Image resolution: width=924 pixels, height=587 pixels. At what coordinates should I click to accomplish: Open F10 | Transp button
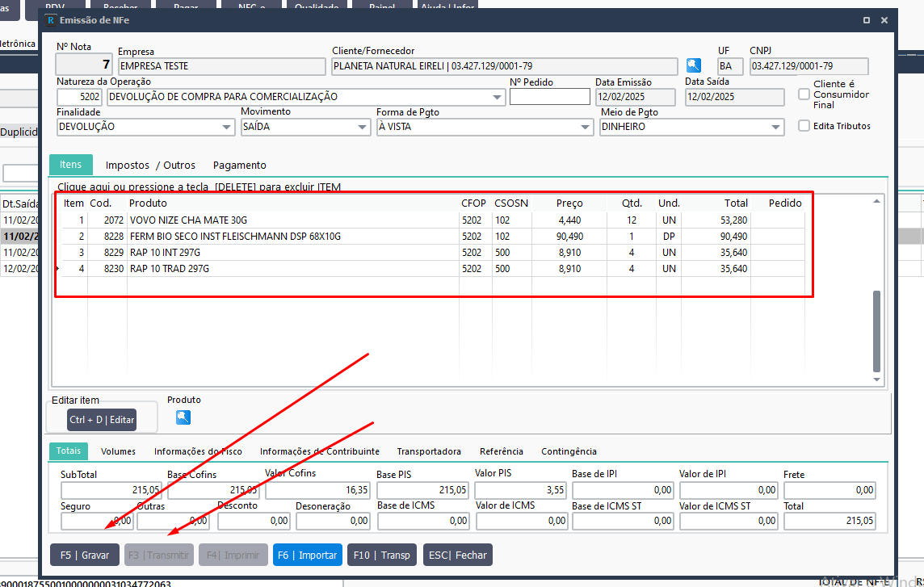(x=382, y=556)
